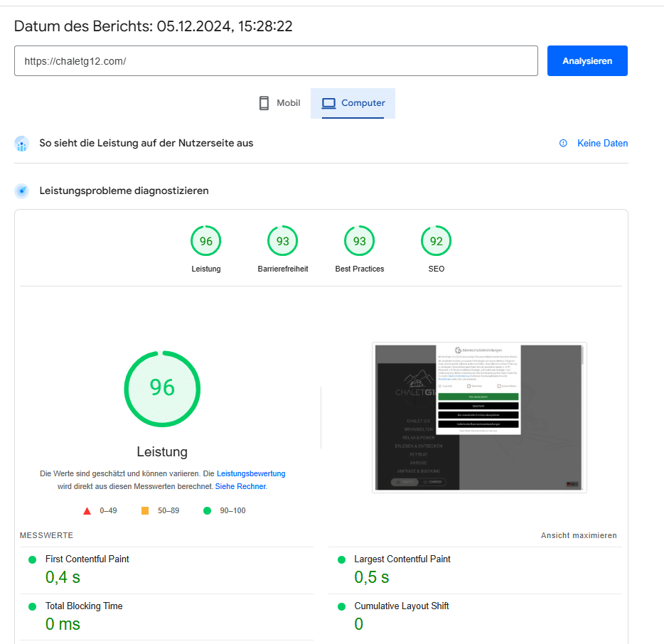Click Ansicht maximieren

click(579, 535)
